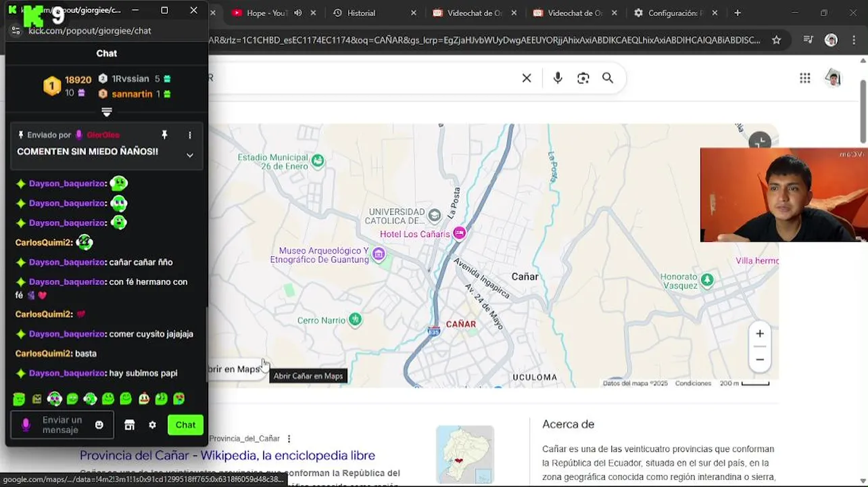Open the emoji picker in the chat box
The image size is (868, 487).
tap(99, 425)
